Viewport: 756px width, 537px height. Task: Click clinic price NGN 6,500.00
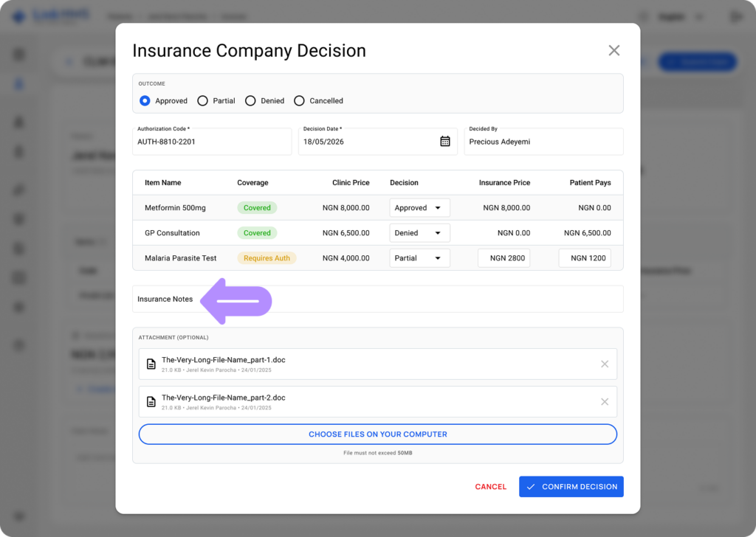point(346,232)
